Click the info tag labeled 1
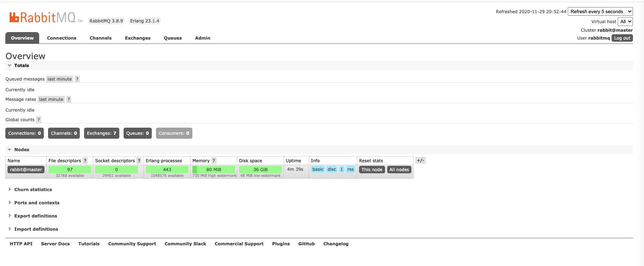 [x=342, y=169]
